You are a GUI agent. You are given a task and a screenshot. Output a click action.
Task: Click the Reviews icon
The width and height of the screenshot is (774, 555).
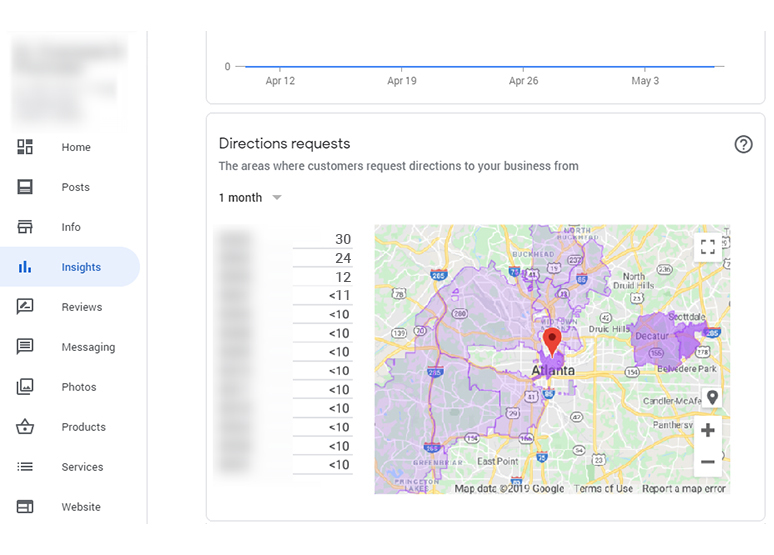click(x=25, y=307)
